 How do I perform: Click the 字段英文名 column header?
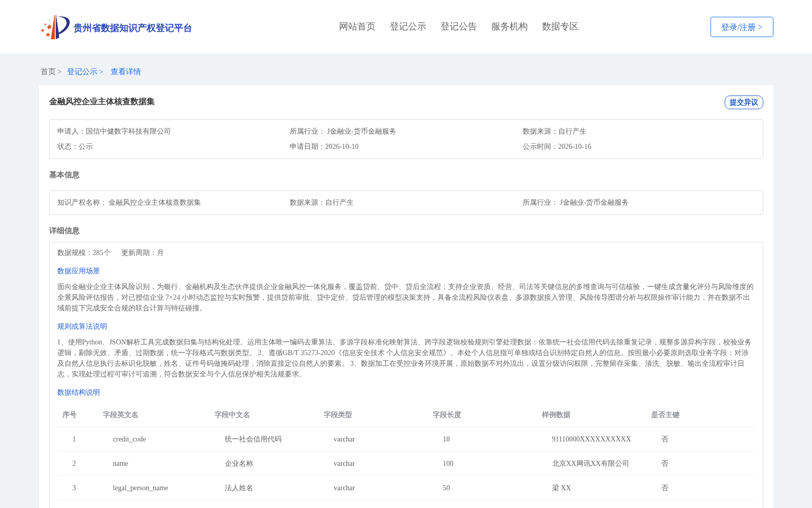(x=121, y=415)
